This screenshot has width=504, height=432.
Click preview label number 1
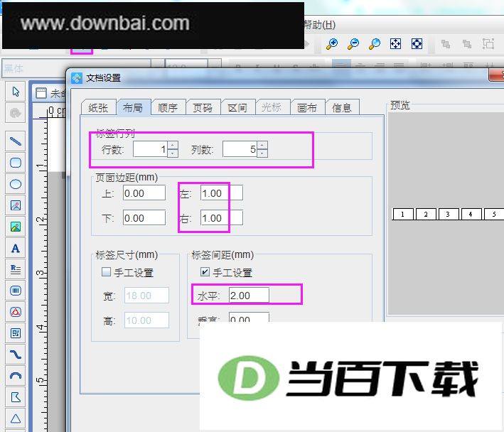pyautogui.click(x=403, y=214)
